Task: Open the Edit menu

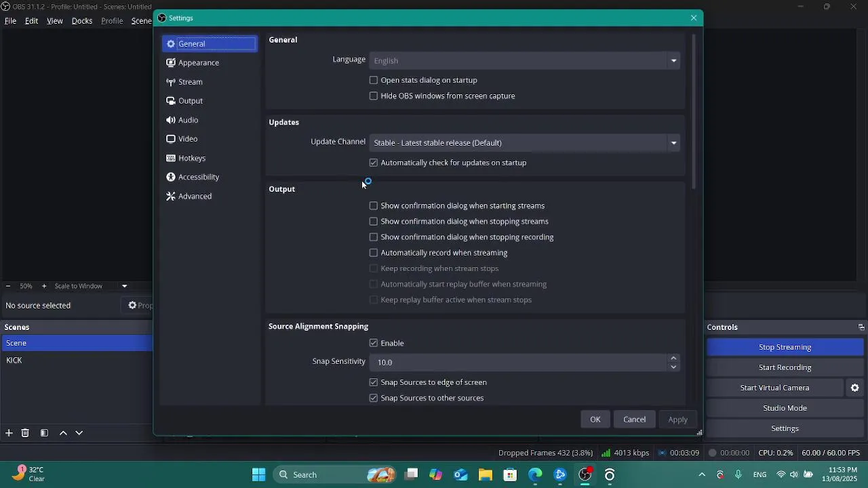Action: 32,21
